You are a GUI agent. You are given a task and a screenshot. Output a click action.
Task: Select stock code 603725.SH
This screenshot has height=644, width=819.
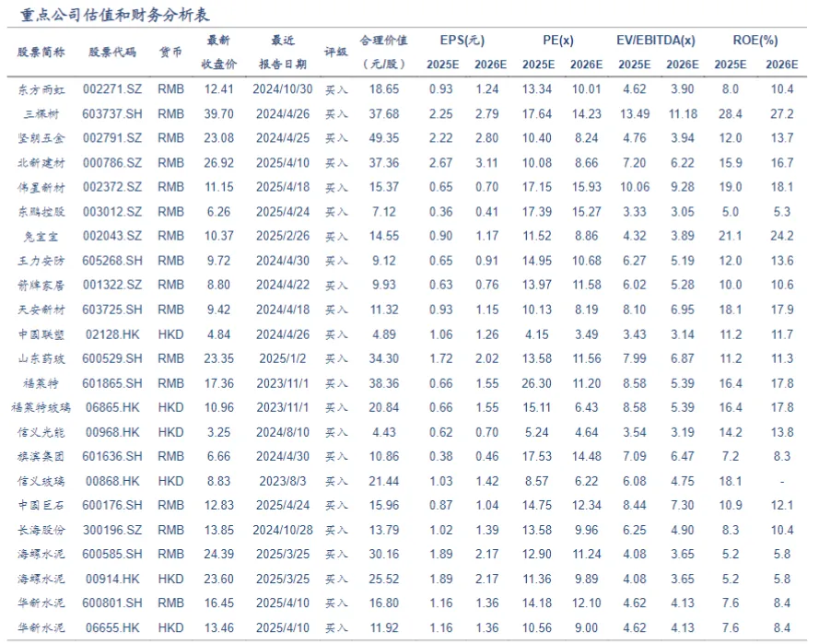pyautogui.click(x=112, y=310)
